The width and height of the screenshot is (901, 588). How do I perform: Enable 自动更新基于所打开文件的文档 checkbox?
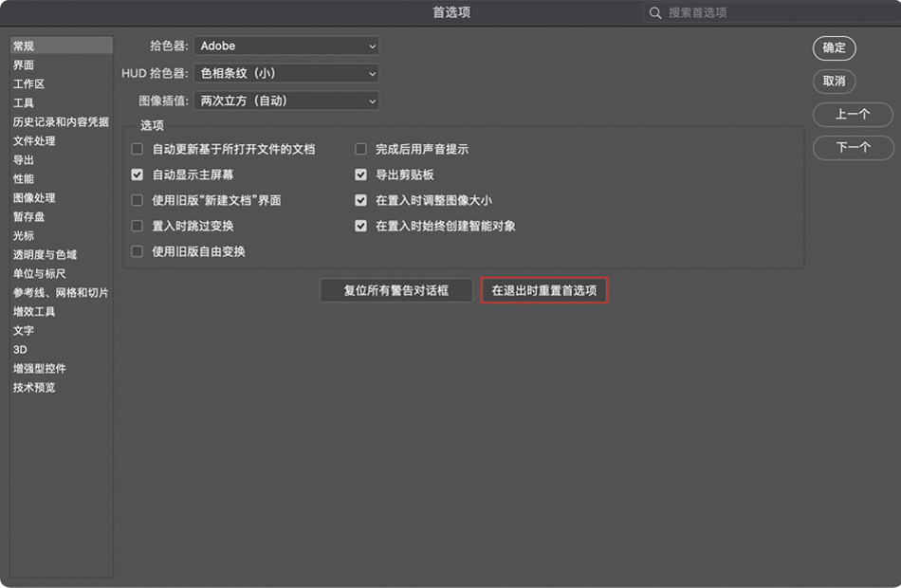tap(137, 150)
